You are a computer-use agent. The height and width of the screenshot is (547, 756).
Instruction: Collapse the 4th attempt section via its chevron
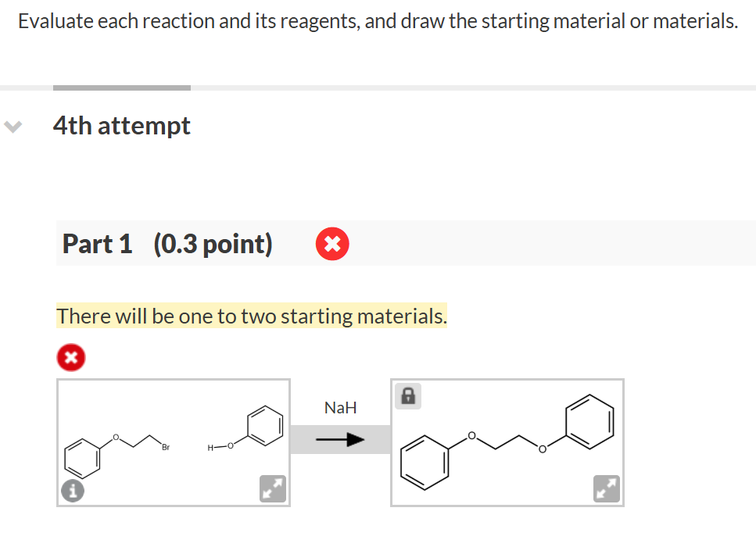click(x=13, y=126)
